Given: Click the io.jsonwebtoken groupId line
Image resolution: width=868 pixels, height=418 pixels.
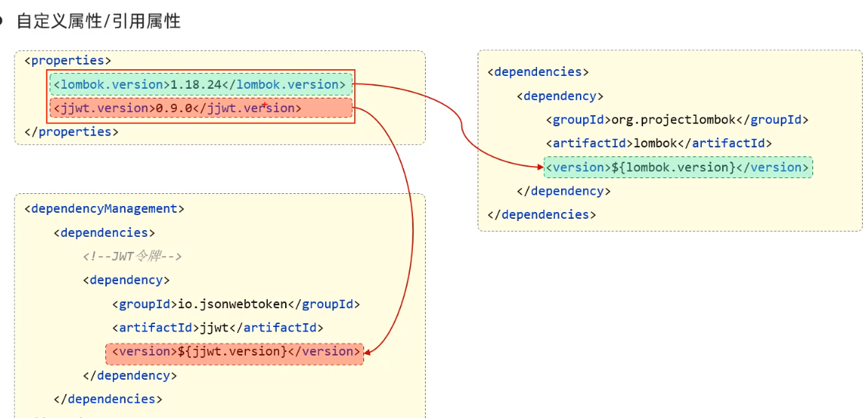Looking at the screenshot, I should (236, 304).
